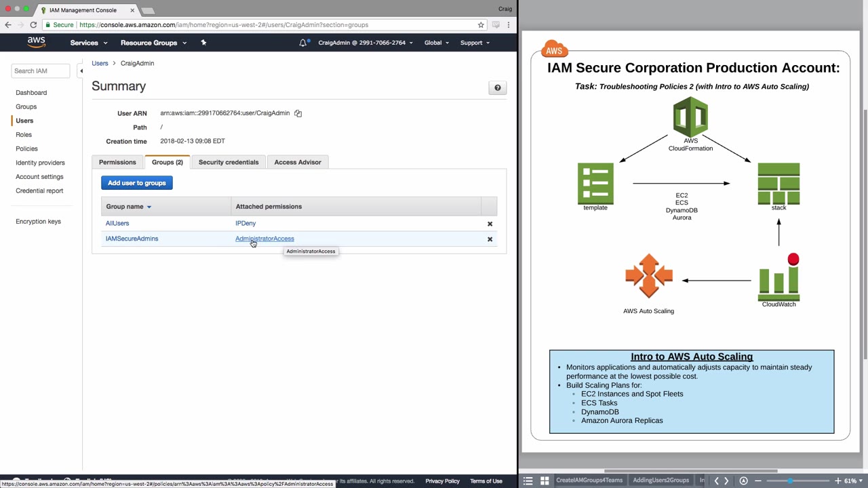Image resolution: width=868 pixels, height=488 pixels.
Task: Click the Search IAM field
Action: tap(41, 71)
